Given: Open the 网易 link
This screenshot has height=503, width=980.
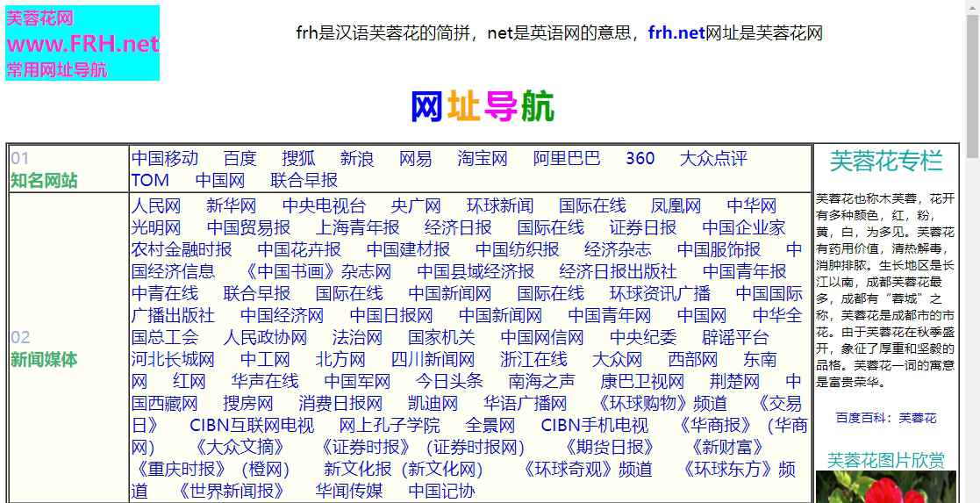Looking at the screenshot, I should coord(415,158).
